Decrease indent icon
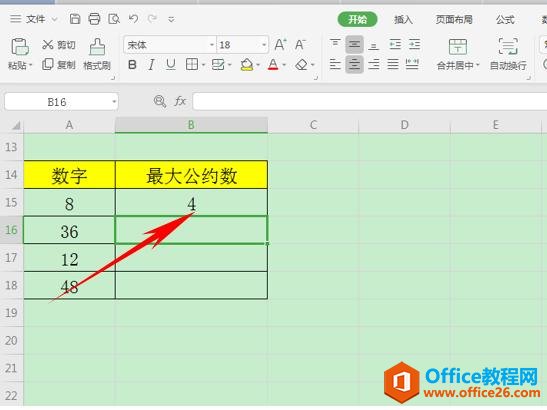The height and width of the screenshot is (410, 547). [395, 44]
